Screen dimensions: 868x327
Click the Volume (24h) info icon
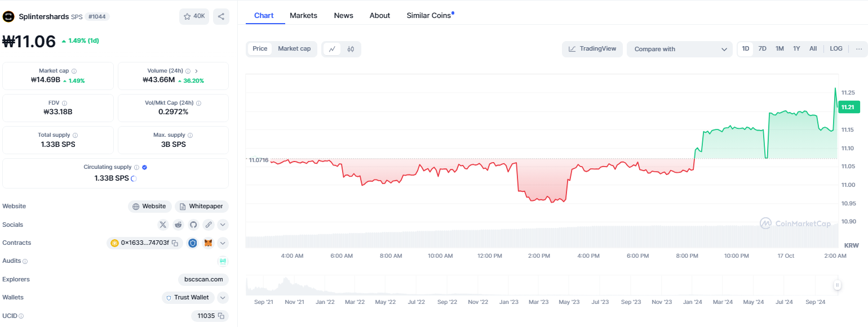(x=188, y=71)
